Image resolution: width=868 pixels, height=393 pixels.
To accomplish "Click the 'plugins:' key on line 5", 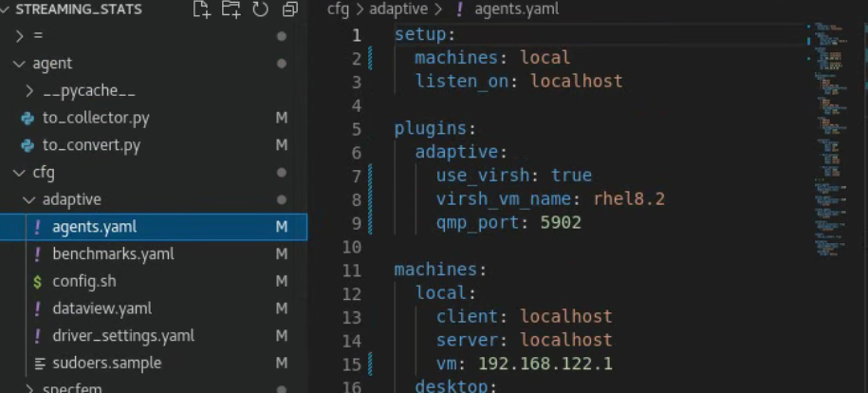I will point(435,128).
